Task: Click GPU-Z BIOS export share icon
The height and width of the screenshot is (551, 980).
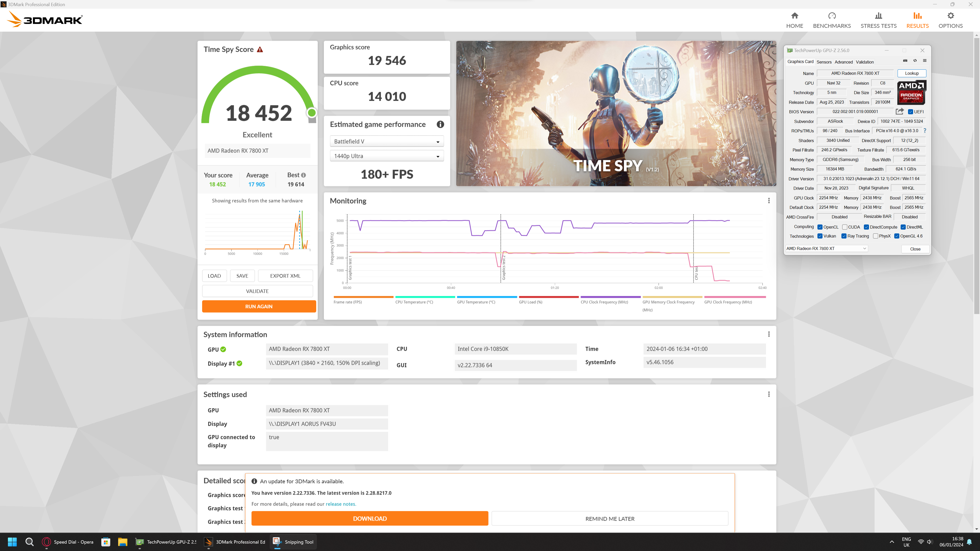Action: 899,111
